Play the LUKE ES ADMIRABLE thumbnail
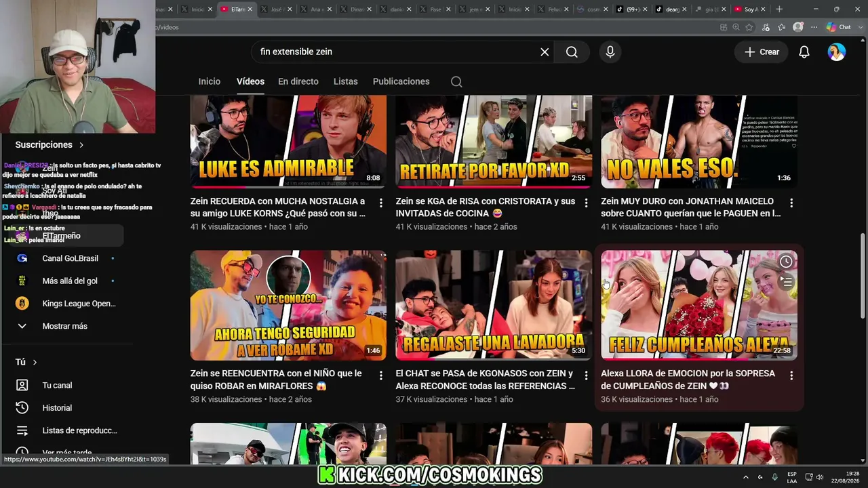 point(288,141)
